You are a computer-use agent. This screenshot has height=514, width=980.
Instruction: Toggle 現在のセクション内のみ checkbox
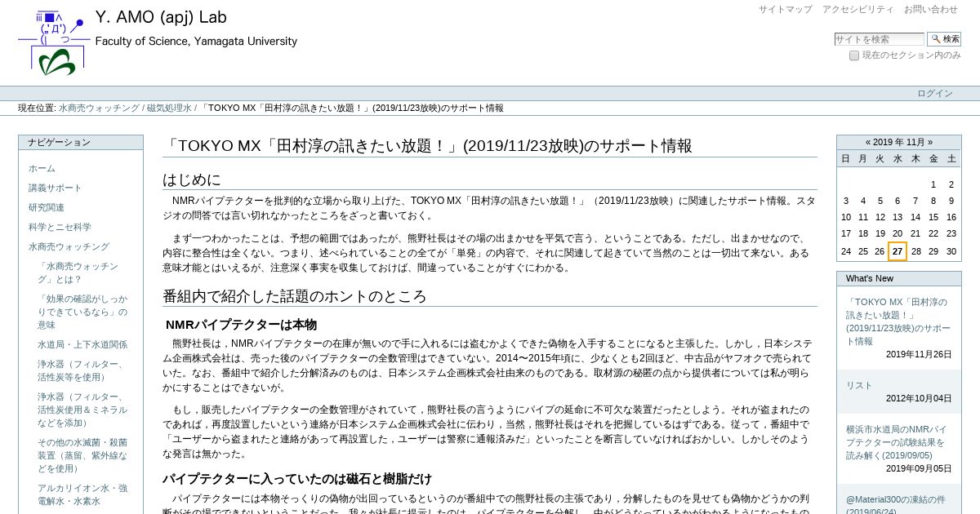[x=854, y=55]
